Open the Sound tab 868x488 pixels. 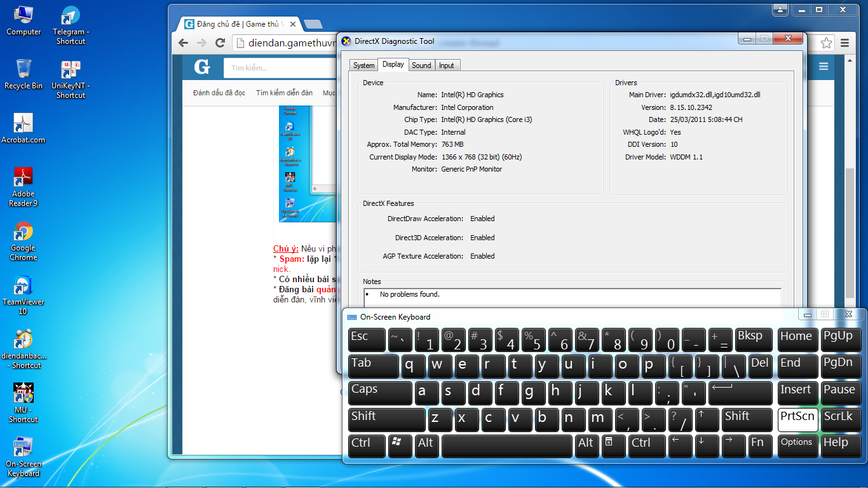click(421, 65)
